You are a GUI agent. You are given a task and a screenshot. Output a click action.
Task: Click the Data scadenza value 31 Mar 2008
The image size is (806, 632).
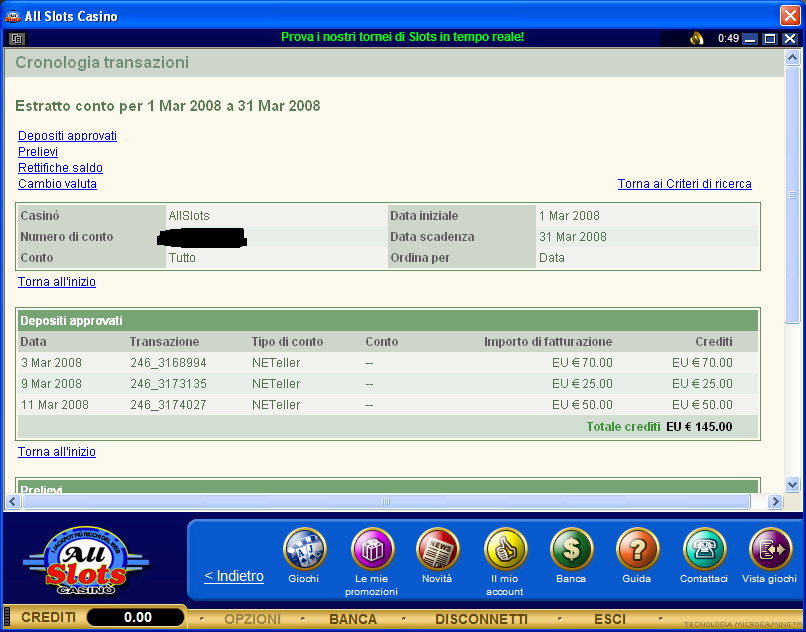[573, 237]
